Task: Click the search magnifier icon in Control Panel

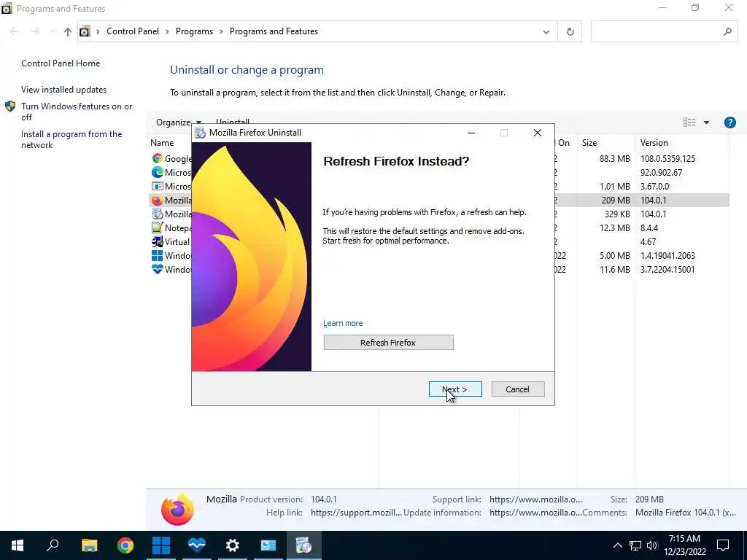Action: click(x=727, y=32)
